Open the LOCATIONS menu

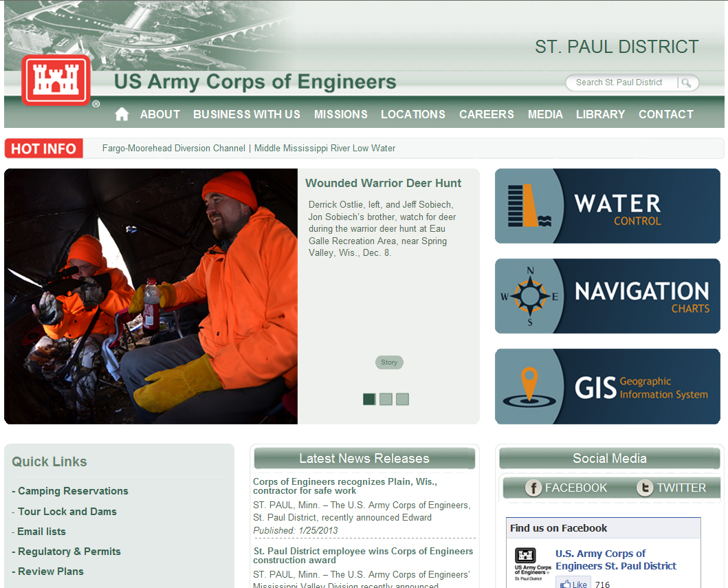tap(412, 114)
